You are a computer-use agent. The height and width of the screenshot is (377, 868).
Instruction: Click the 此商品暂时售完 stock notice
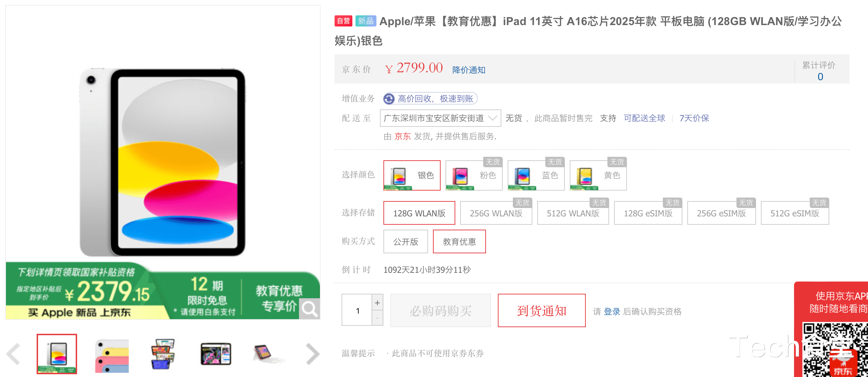pos(563,118)
